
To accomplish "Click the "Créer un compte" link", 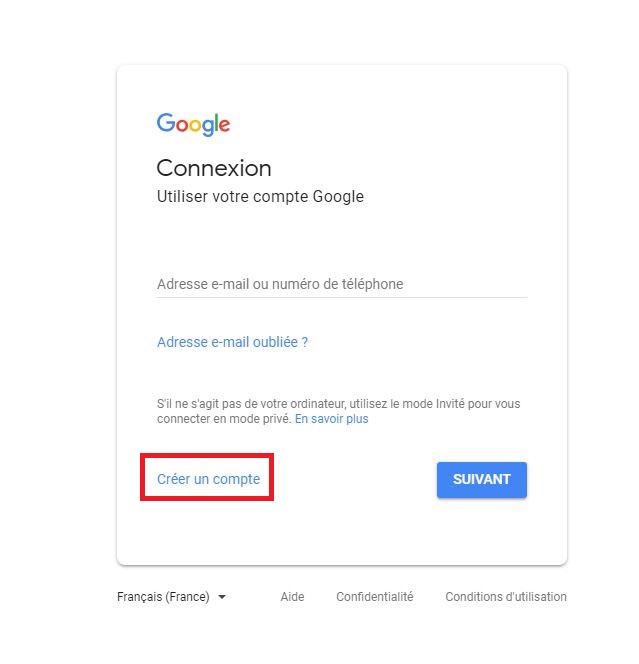I will [x=208, y=479].
